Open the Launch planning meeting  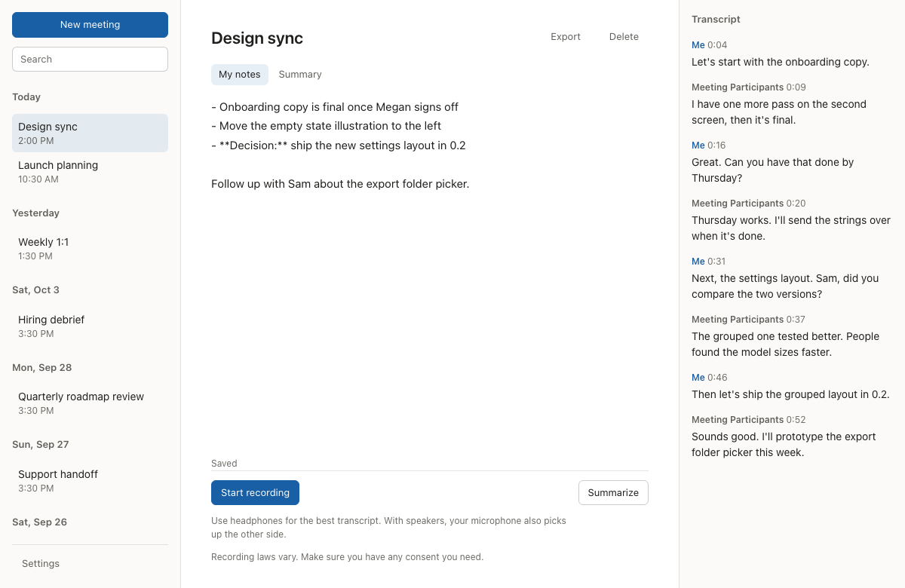pos(90,172)
